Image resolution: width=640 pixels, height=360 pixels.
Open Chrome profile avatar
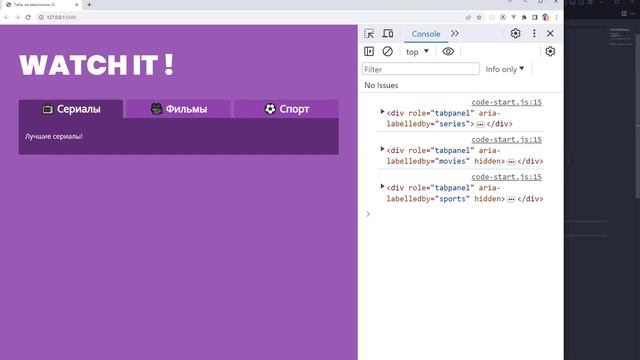[546, 17]
